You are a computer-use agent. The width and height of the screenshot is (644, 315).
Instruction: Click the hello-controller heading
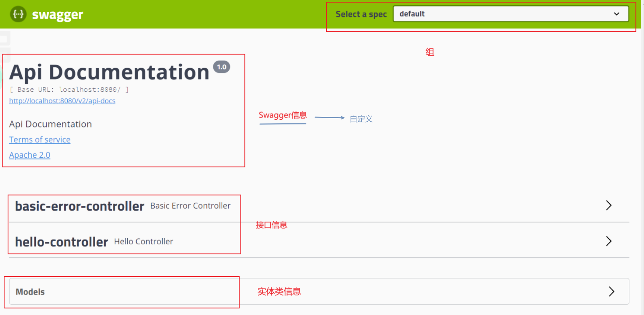[x=61, y=242]
